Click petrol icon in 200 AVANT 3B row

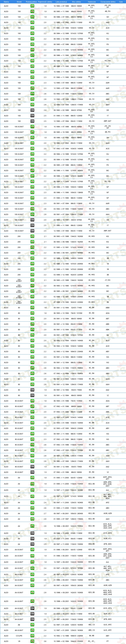[32, 302]
